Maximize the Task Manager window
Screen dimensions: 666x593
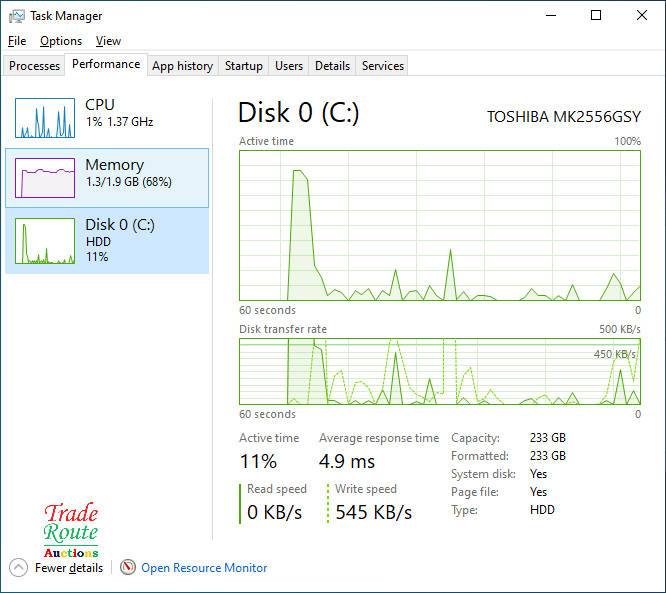coord(596,16)
